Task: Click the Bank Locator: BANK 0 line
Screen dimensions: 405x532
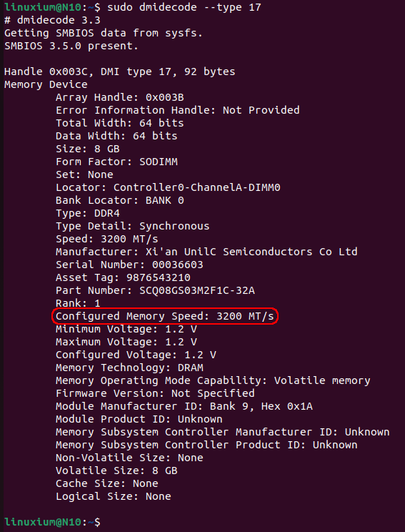Action: [x=120, y=200]
